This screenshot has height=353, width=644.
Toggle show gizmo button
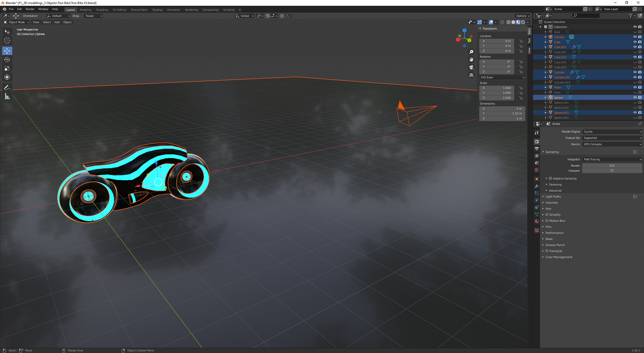pos(480,22)
